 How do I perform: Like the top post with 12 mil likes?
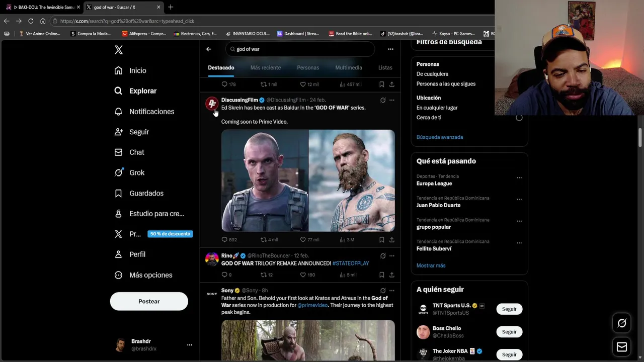pyautogui.click(x=309, y=84)
